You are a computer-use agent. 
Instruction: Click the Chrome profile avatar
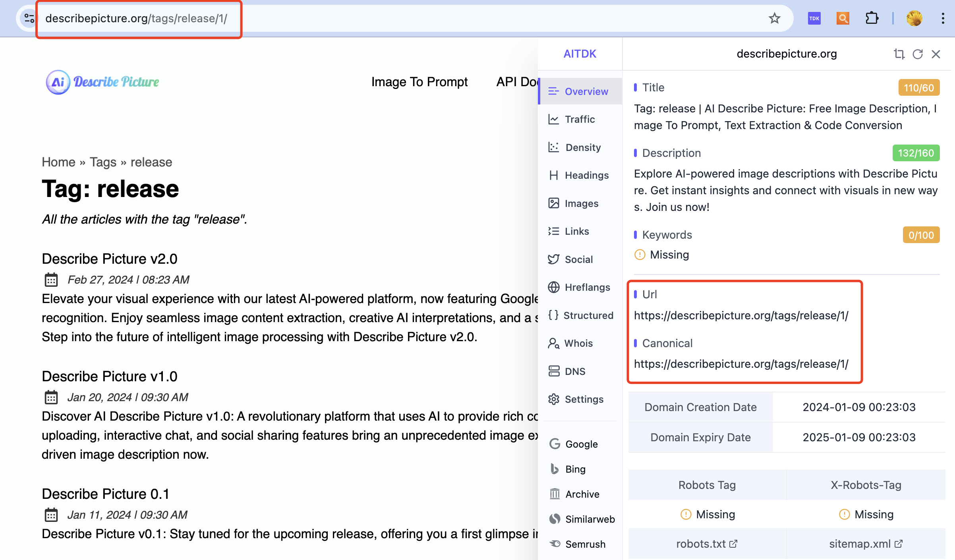coord(914,18)
